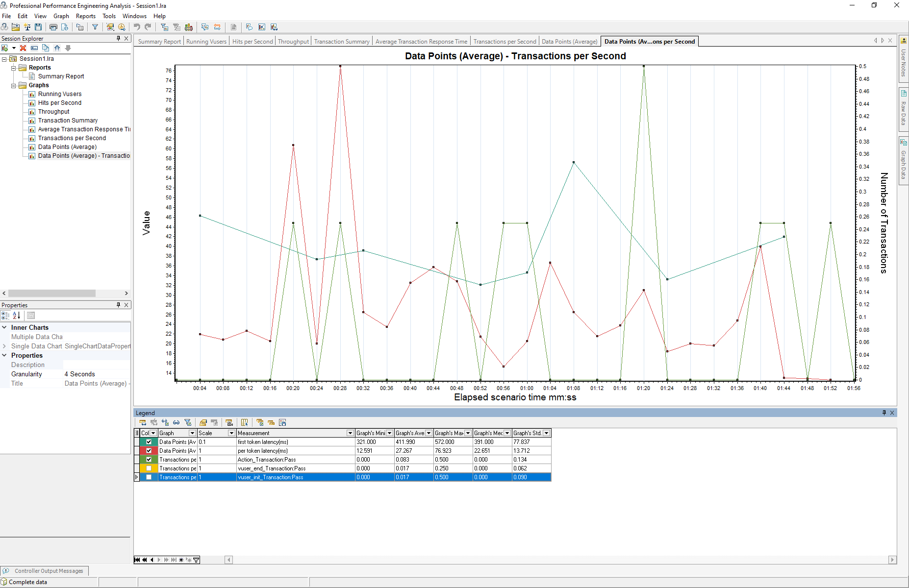Uncheck the Action_Transaction:Pass measurement

pos(149,460)
